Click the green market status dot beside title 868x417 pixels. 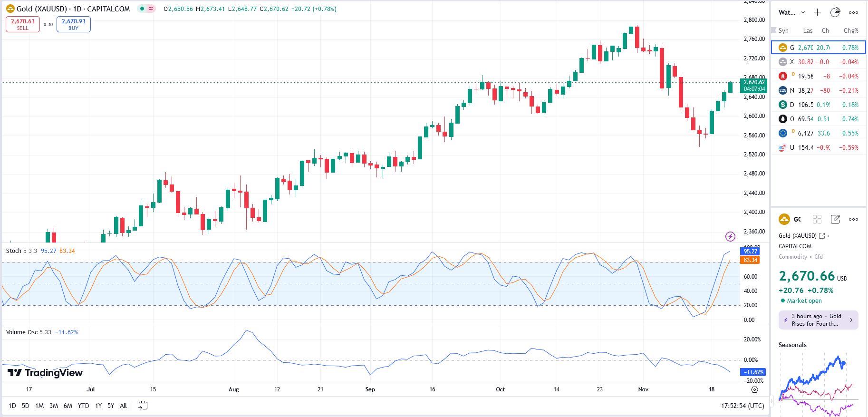(142, 9)
